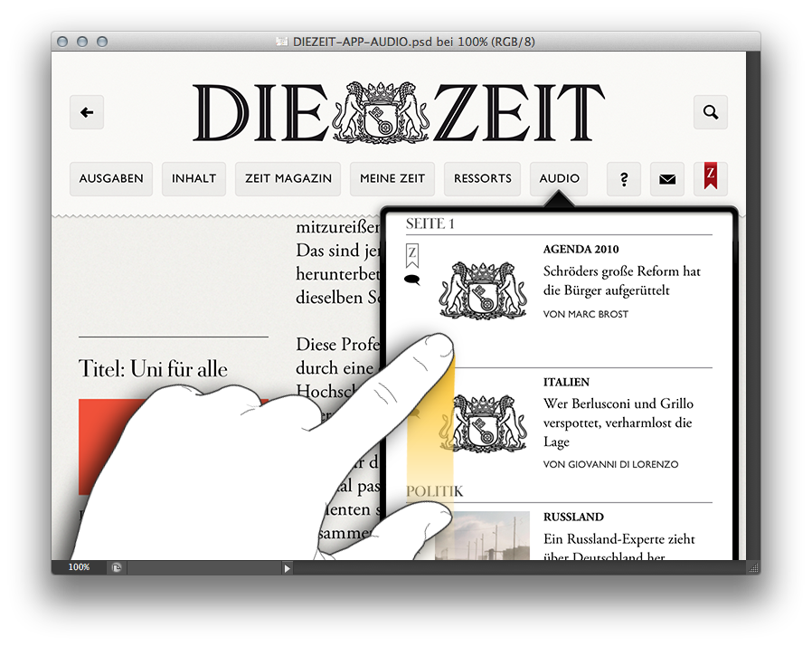Open the Italien article crest thumbnail
The image size is (812, 646).
483,423
